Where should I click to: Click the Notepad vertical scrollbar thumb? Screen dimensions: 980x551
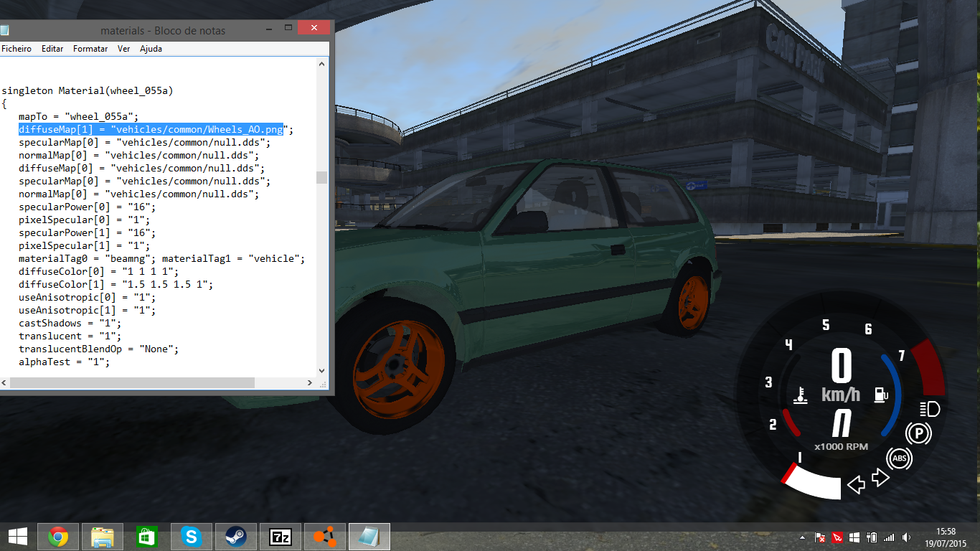tap(322, 177)
